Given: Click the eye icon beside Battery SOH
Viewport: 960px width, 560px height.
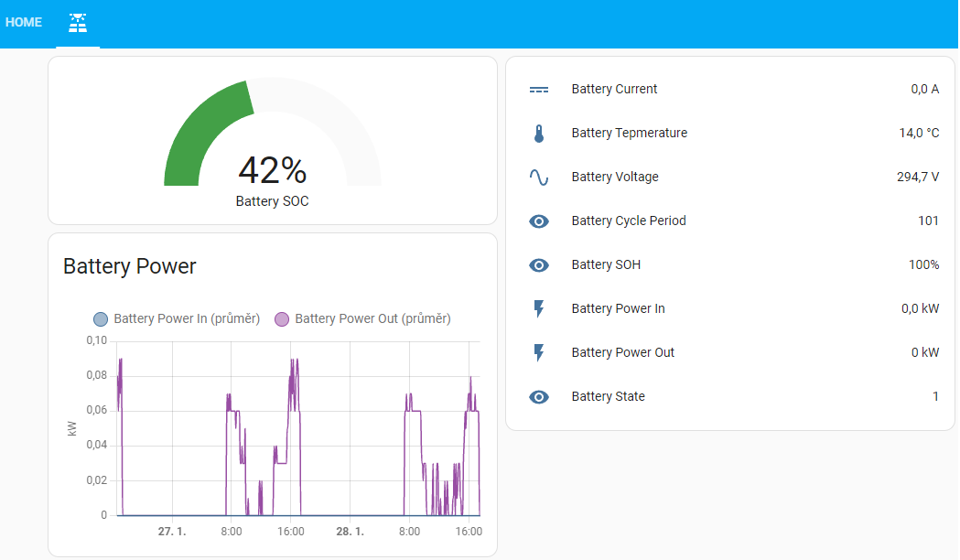Looking at the screenshot, I should 539,265.
